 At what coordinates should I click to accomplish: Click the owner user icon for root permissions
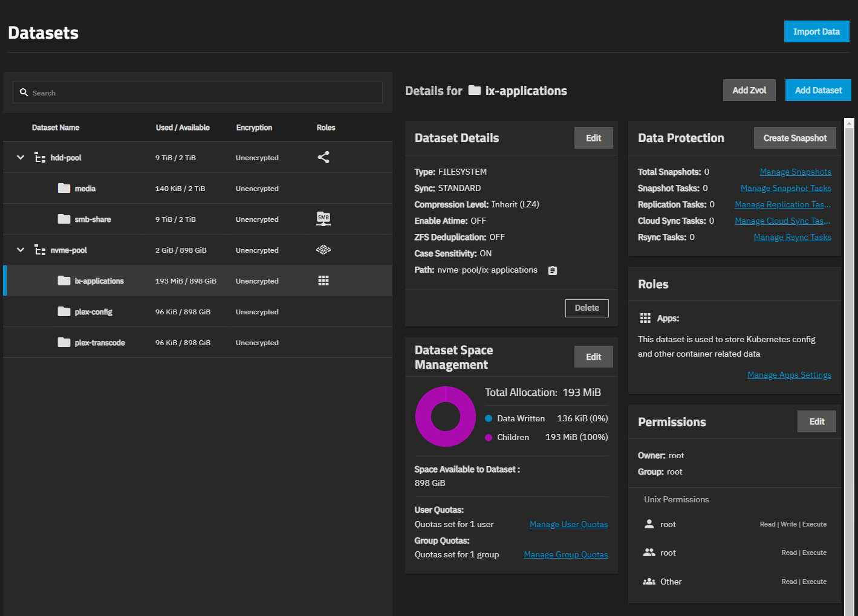pos(649,524)
